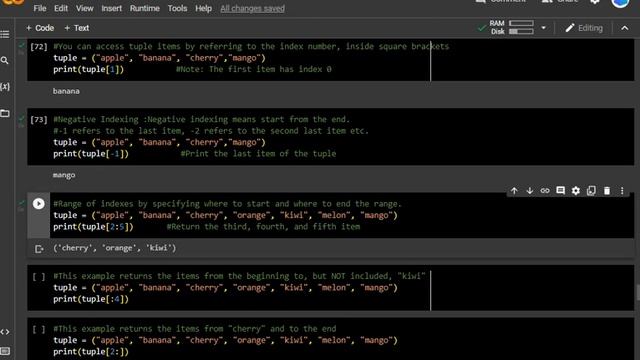Open cell editor settings gear
This screenshot has width=640, height=360.
pyautogui.click(x=576, y=191)
